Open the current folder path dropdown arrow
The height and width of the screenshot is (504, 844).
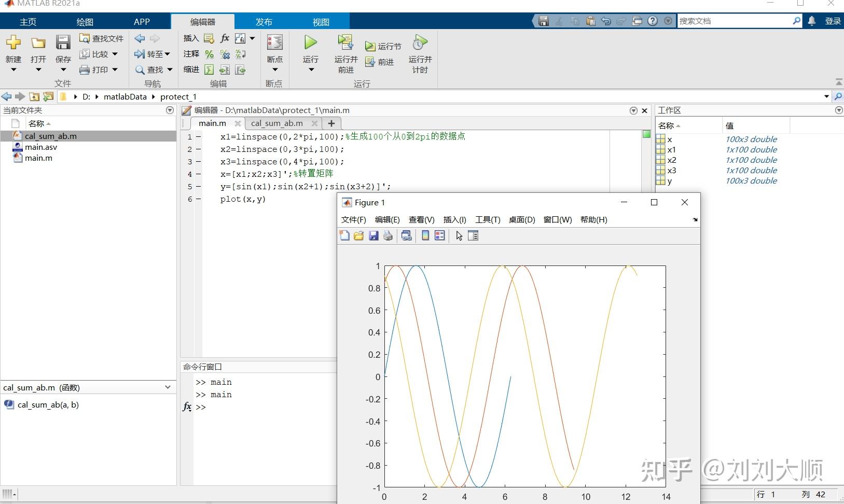825,96
